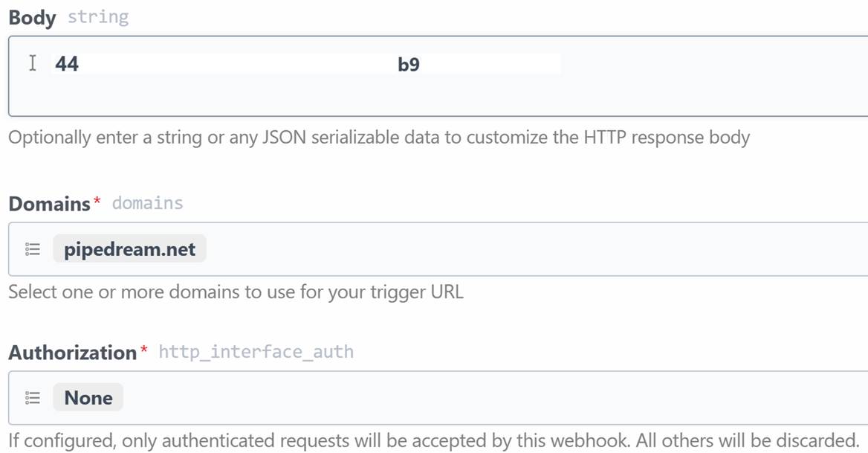Image resolution: width=868 pixels, height=453 pixels.
Task: Click the "Select one or more domains" description
Action: pyautogui.click(x=236, y=292)
